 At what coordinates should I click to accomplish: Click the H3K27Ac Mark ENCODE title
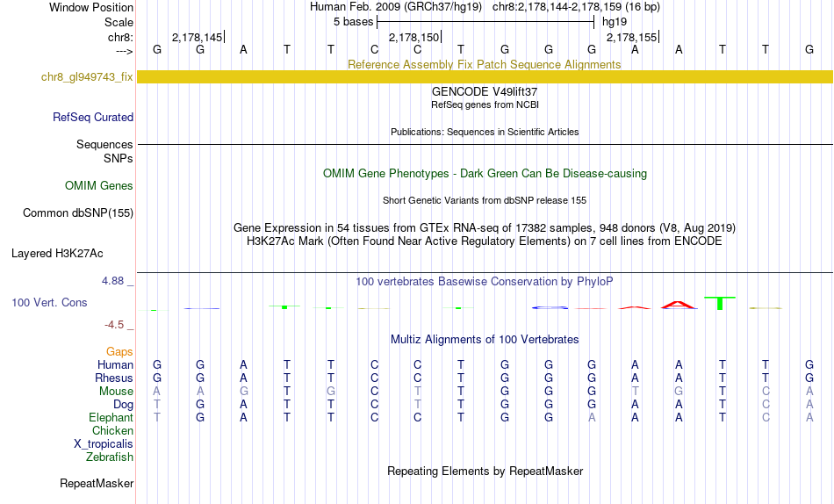click(485, 241)
